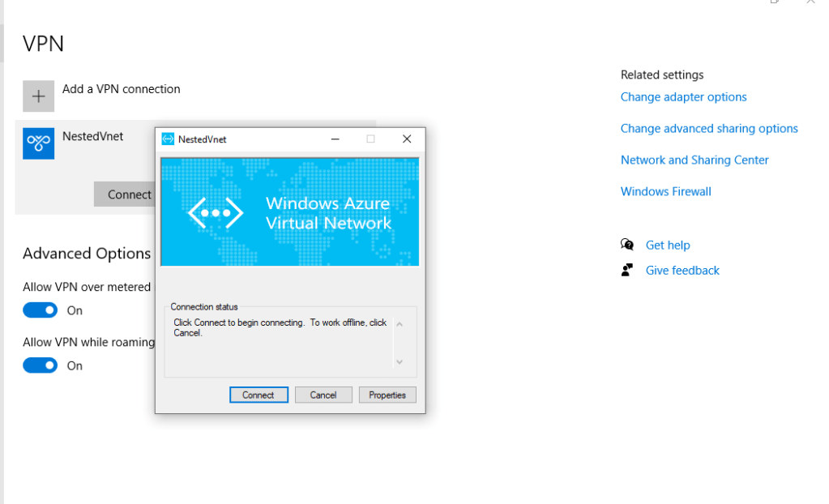The height and width of the screenshot is (504, 829).
Task: Open Properties in the NestedVnet dialog
Action: click(x=387, y=395)
